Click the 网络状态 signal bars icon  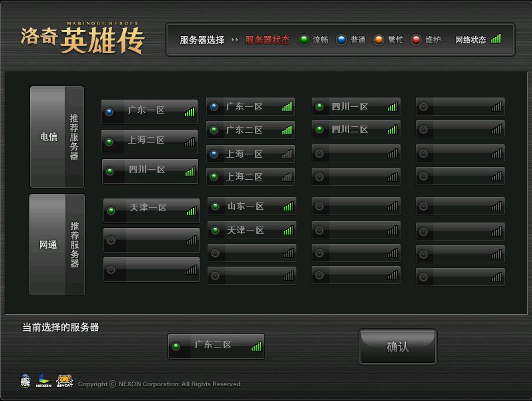coord(496,39)
